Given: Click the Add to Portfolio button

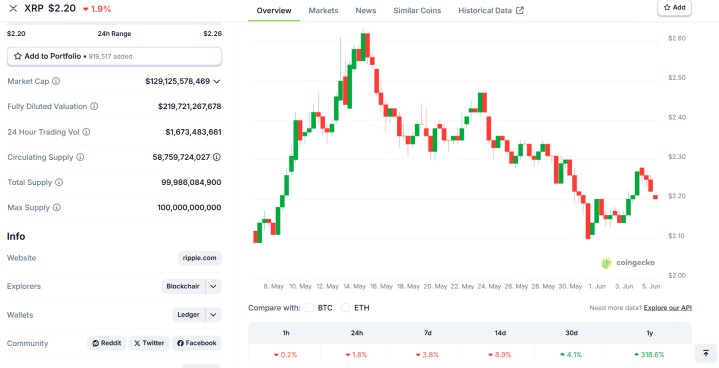Looking at the screenshot, I should click(x=114, y=56).
